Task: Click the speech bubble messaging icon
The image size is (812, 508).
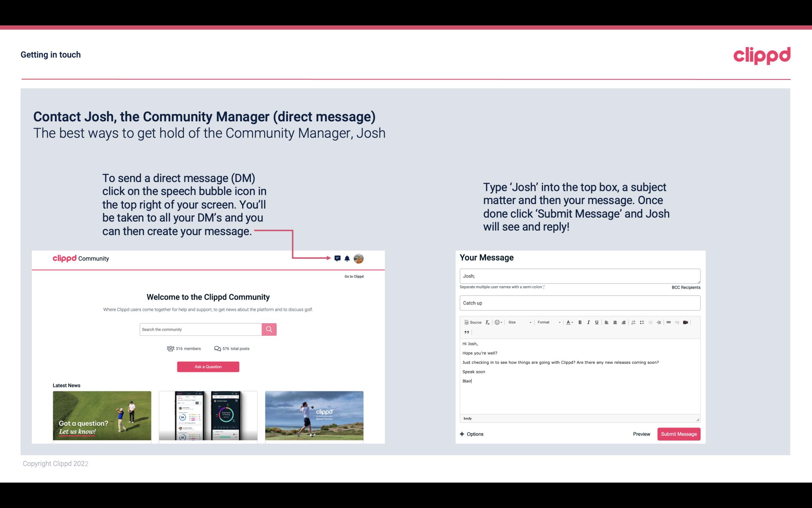Action: point(338,258)
